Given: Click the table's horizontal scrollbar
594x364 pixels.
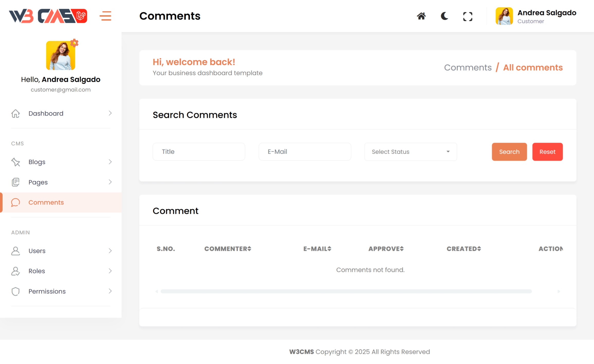Looking at the screenshot, I should pyautogui.click(x=346, y=291).
